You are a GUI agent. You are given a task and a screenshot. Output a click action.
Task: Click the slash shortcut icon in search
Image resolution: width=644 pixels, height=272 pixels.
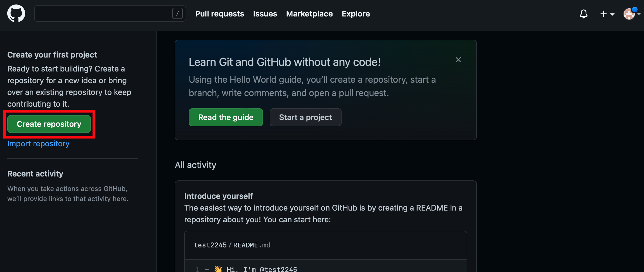tap(177, 13)
